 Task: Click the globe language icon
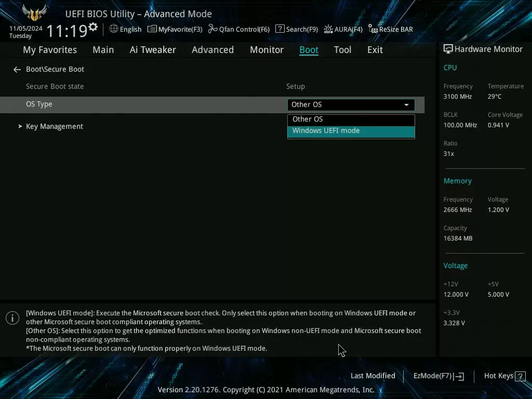click(114, 29)
